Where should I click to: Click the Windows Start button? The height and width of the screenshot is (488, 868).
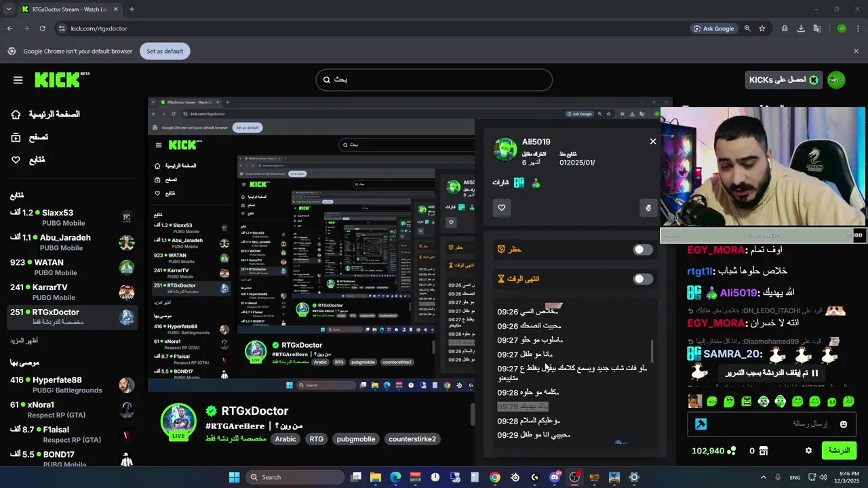coord(234,477)
